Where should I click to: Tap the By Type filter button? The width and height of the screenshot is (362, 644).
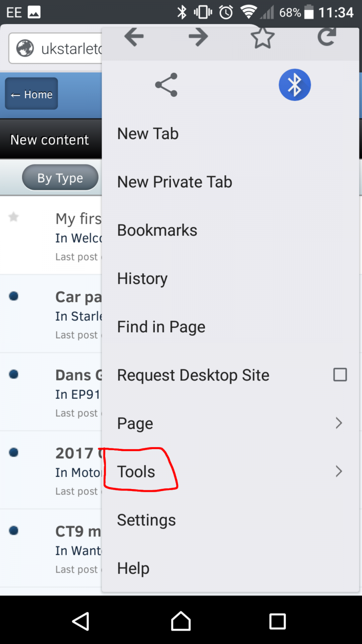click(x=60, y=178)
